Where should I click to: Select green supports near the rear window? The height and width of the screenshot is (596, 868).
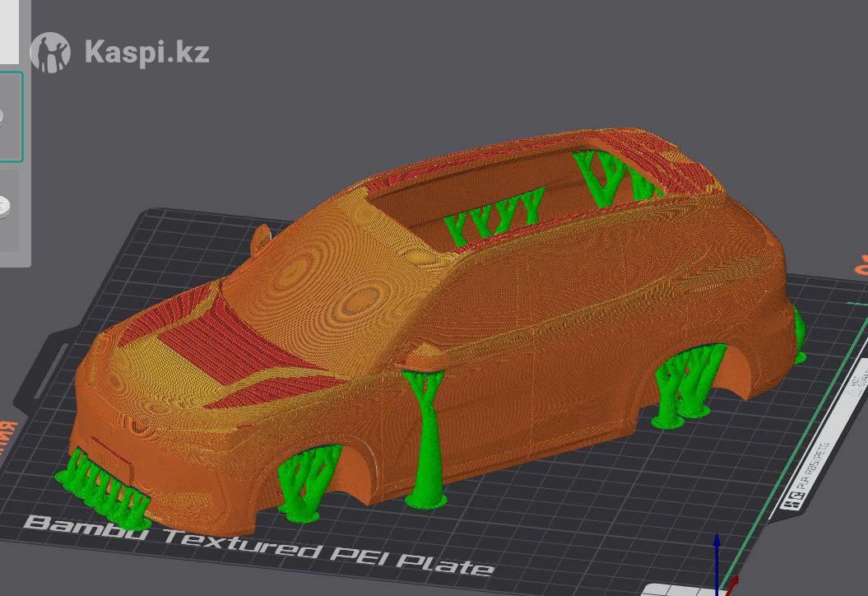(x=613, y=177)
